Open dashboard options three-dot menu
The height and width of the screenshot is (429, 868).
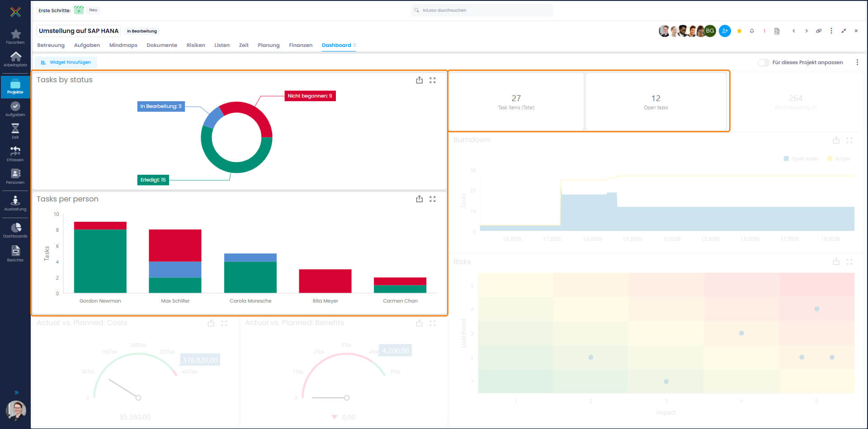(857, 62)
